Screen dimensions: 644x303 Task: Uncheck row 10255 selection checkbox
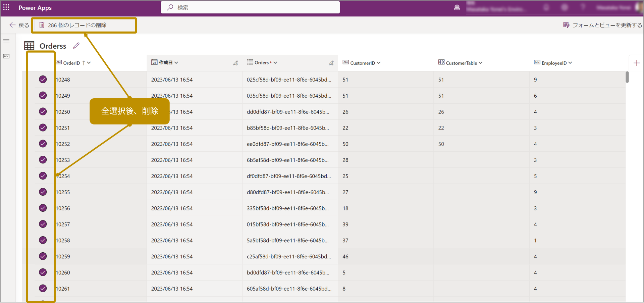click(43, 192)
